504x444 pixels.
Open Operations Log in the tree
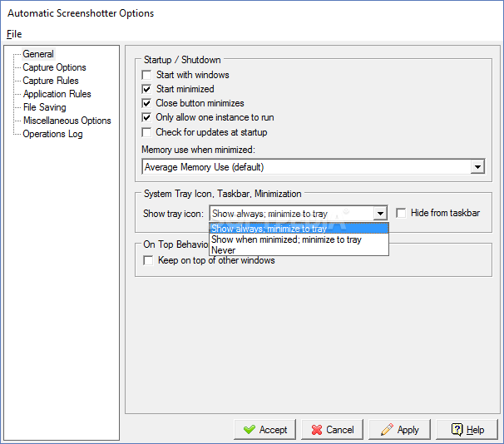click(52, 134)
